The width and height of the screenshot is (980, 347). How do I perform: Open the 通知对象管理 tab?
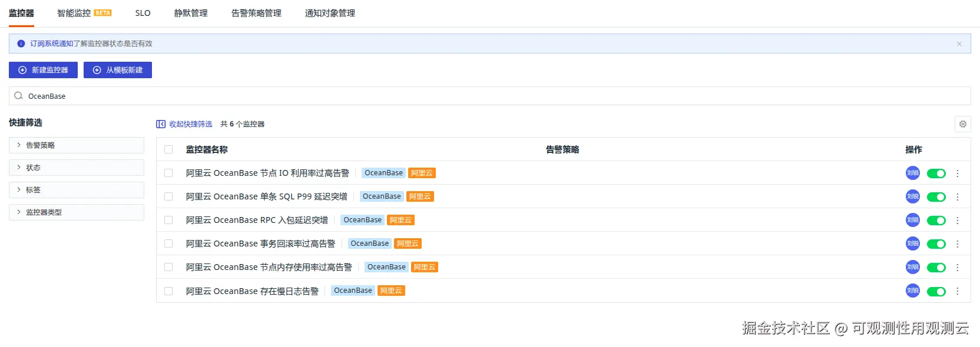pos(330,13)
